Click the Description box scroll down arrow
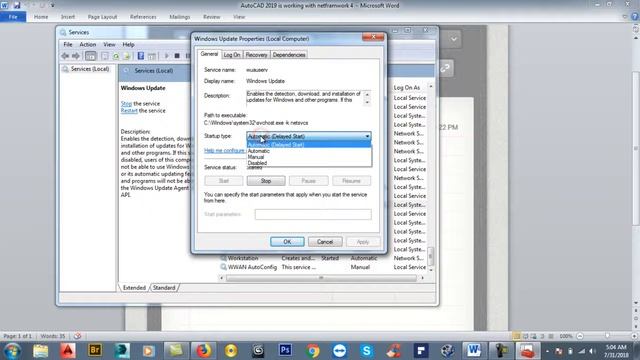Image resolution: width=640 pixels, height=360 pixels. pyautogui.click(x=367, y=102)
